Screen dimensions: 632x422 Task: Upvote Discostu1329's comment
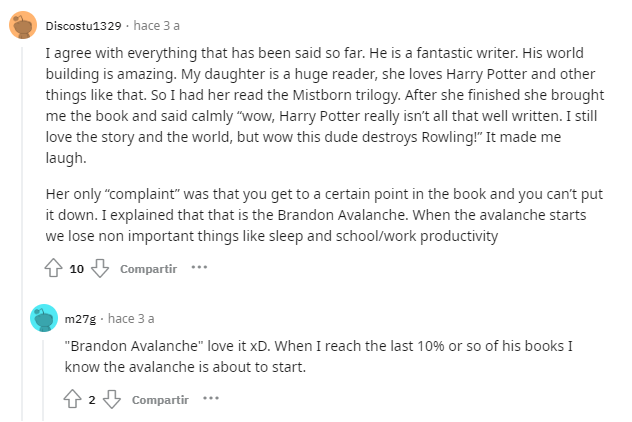tap(54, 269)
